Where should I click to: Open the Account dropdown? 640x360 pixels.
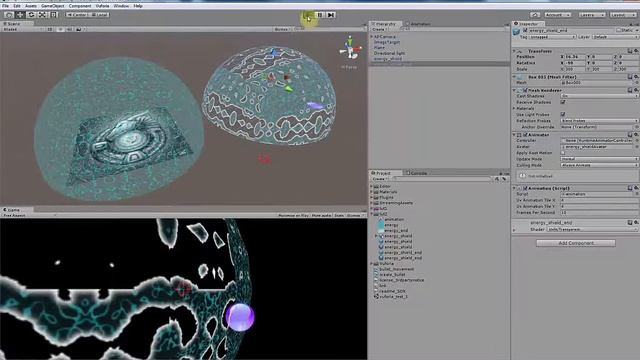click(558, 15)
